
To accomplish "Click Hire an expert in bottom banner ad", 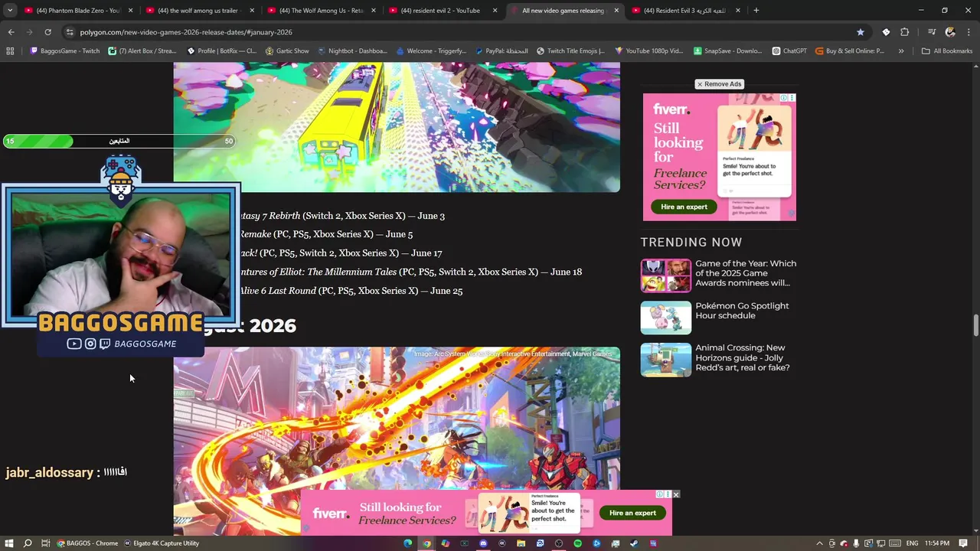I will [632, 513].
